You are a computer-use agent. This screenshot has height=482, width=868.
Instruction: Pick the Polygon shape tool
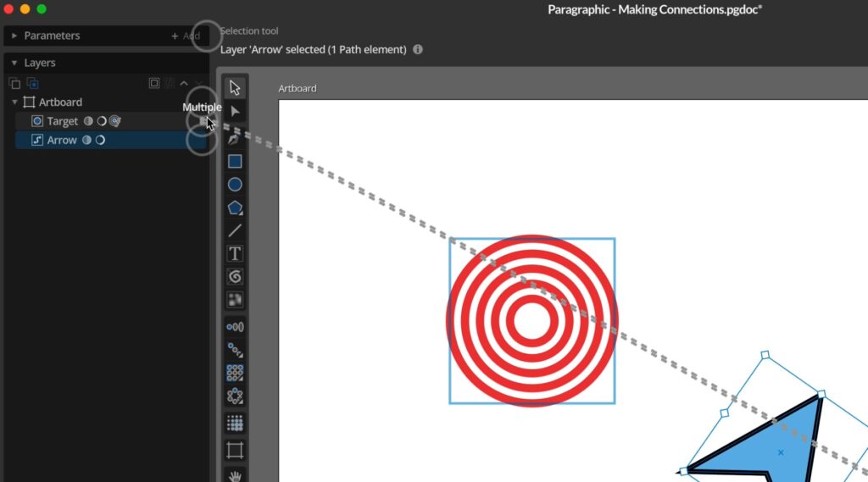pyautogui.click(x=235, y=208)
